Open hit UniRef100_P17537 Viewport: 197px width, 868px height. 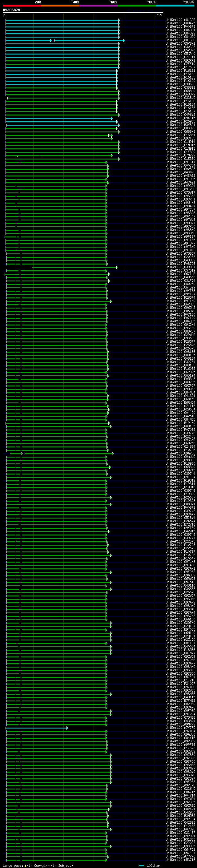(x=180, y=67)
